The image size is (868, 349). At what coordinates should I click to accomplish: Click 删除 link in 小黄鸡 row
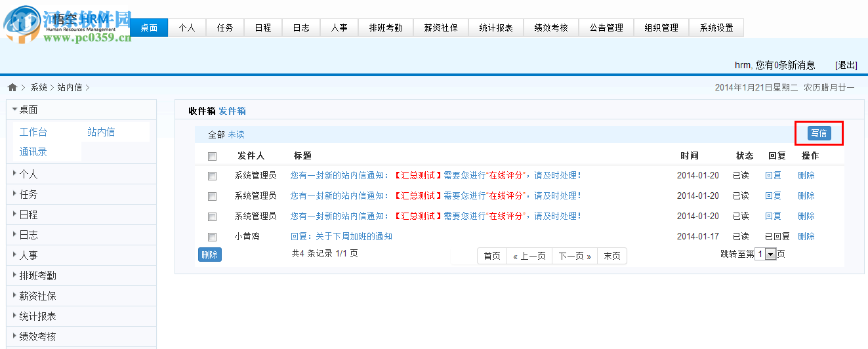(806, 236)
